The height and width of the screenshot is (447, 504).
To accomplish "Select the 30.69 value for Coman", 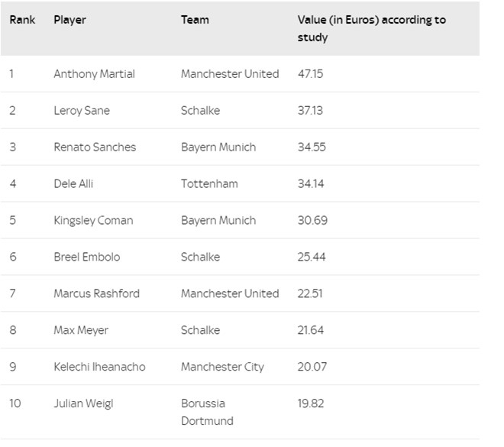I will (x=312, y=220).
